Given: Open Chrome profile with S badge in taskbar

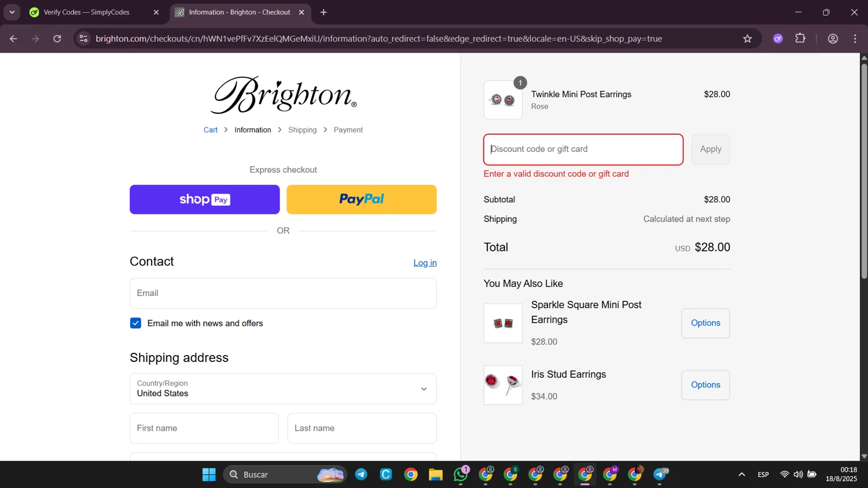Looking at the screenshot, I should pos(511,475).
